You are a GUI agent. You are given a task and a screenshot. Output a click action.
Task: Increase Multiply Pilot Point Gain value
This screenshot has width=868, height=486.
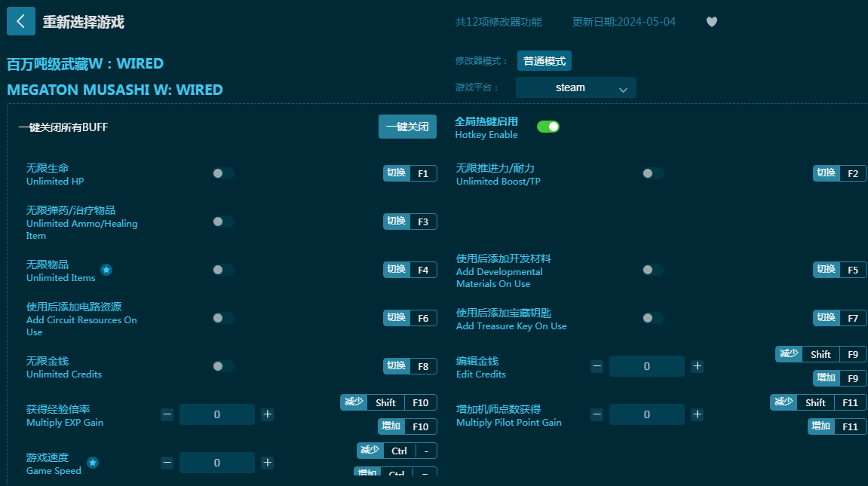(697, 414)
